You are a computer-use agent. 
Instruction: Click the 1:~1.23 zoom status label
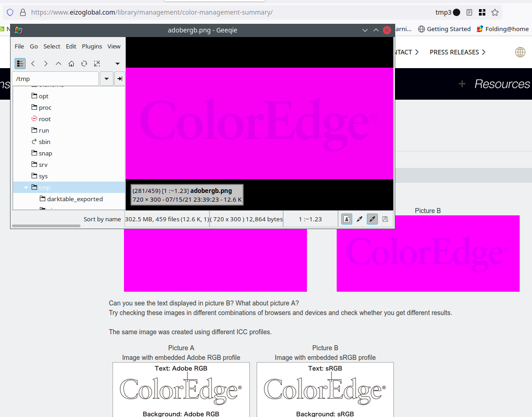click(310, 219)
